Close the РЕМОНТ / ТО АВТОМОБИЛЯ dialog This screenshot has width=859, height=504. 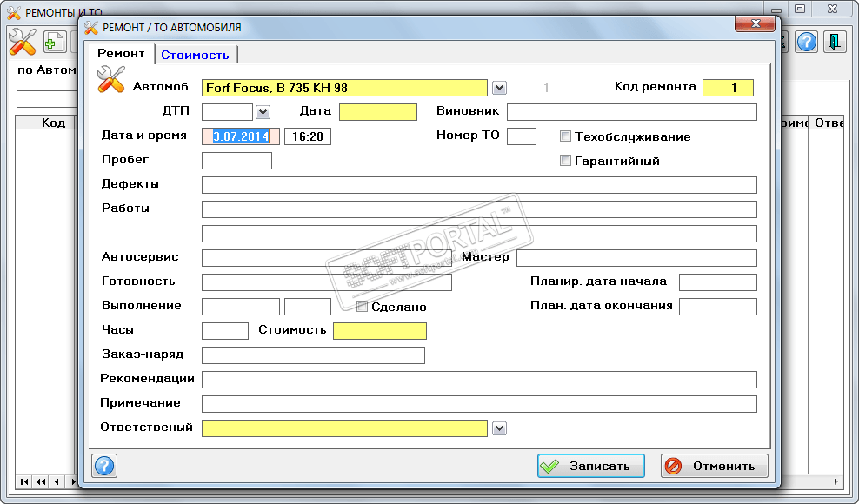point(756,23)
